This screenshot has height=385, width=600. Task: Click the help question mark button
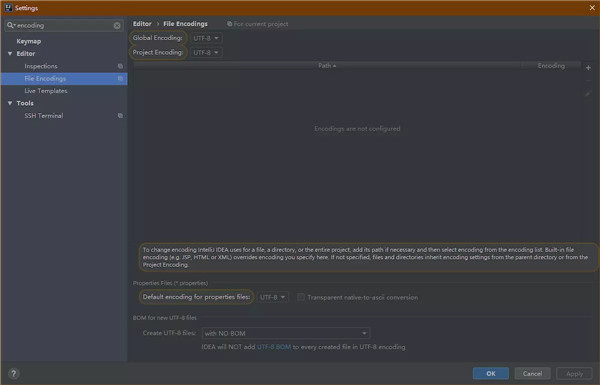point(13,374)
